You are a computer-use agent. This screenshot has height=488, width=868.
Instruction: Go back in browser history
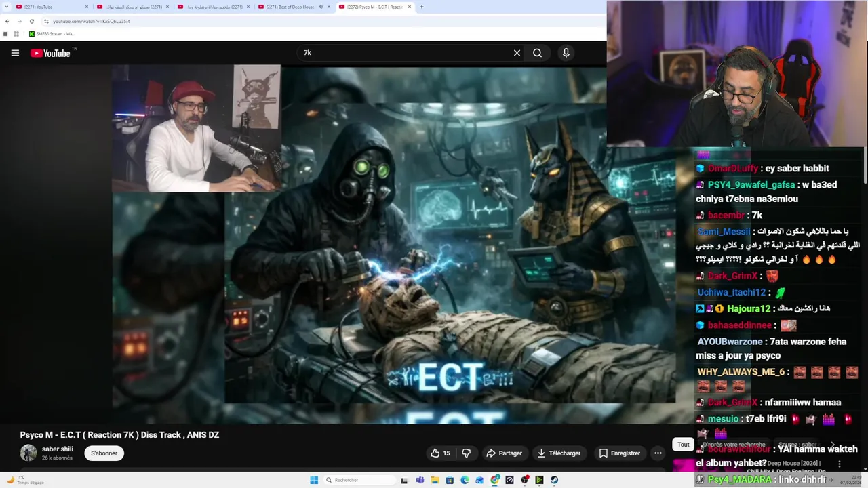point(7,21)
